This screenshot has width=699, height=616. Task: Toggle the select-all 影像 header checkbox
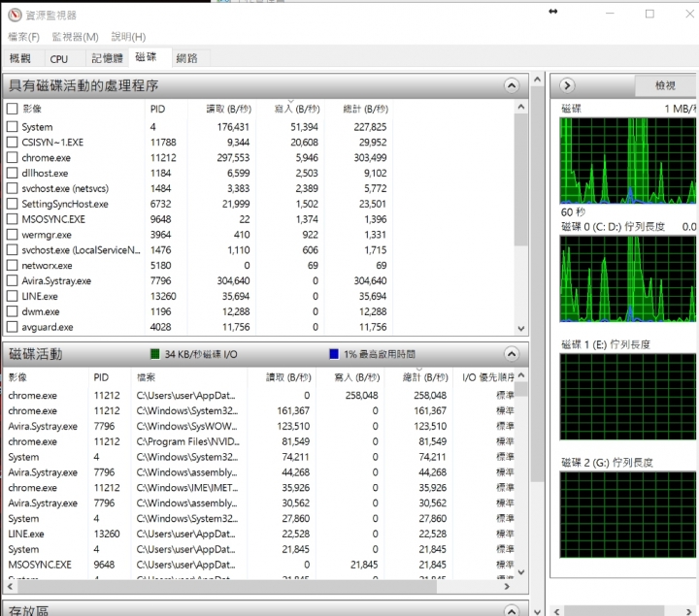click(13, 109)
